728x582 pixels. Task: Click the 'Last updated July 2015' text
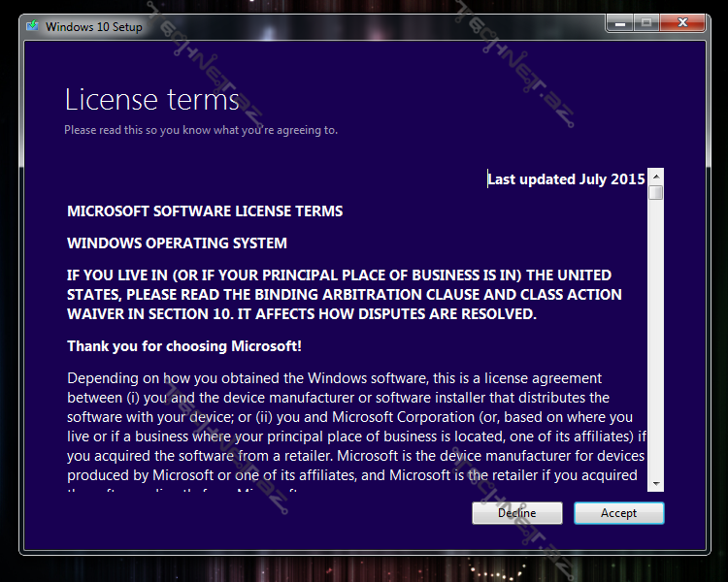(566, 179)
